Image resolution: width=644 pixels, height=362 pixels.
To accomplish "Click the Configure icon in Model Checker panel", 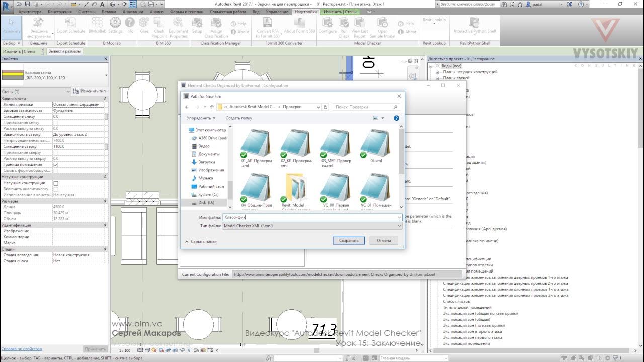I will pos(327,26).
